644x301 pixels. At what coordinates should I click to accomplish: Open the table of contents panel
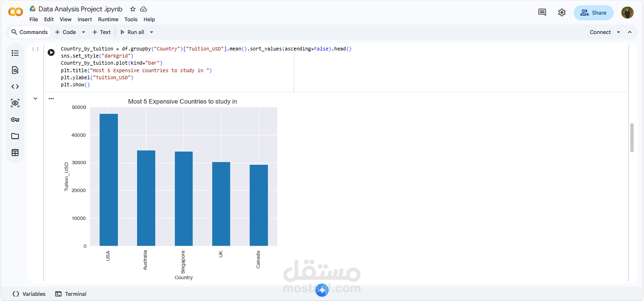[x=15, y=52]
